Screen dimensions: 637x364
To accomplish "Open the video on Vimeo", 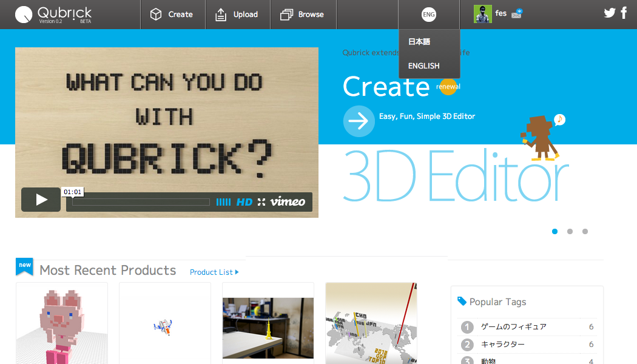I will [x=288, y=201].
